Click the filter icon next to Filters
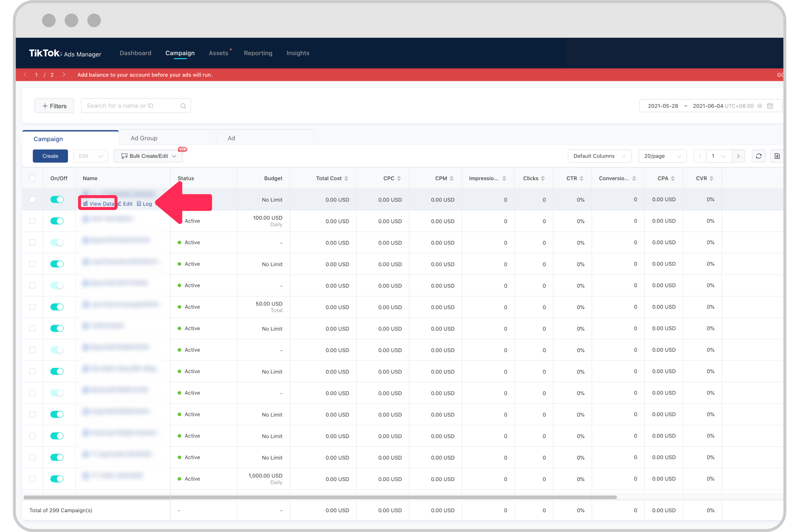Image resolution: width=799 pixels, height=532 pixels. click(45, 106)
